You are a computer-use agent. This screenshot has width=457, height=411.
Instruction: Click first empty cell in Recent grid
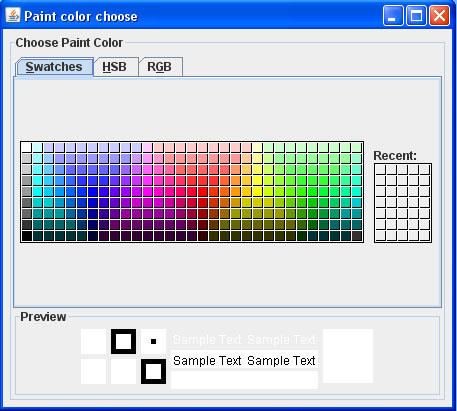click(381, 169)
